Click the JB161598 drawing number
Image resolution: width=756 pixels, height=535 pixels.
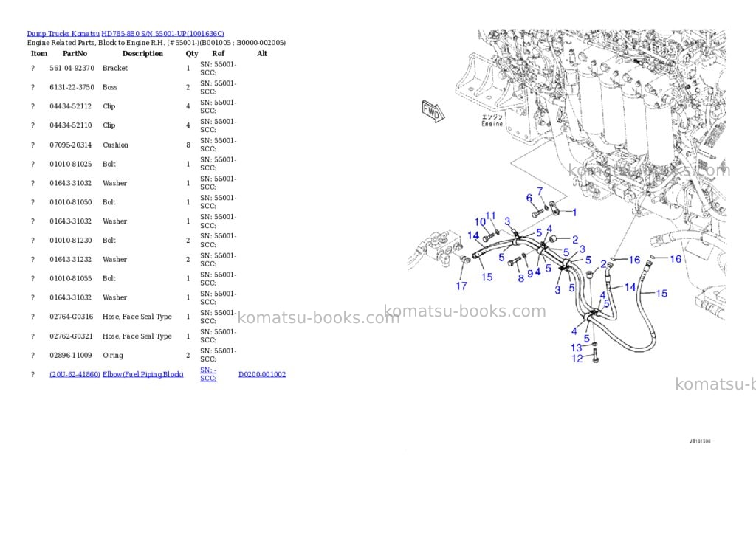coord(700,441)
